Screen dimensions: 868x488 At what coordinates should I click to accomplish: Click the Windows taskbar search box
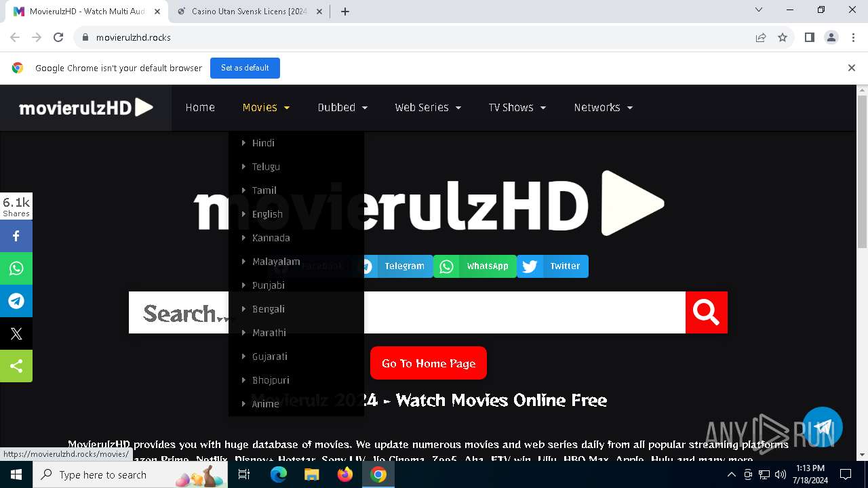(131, 474)
